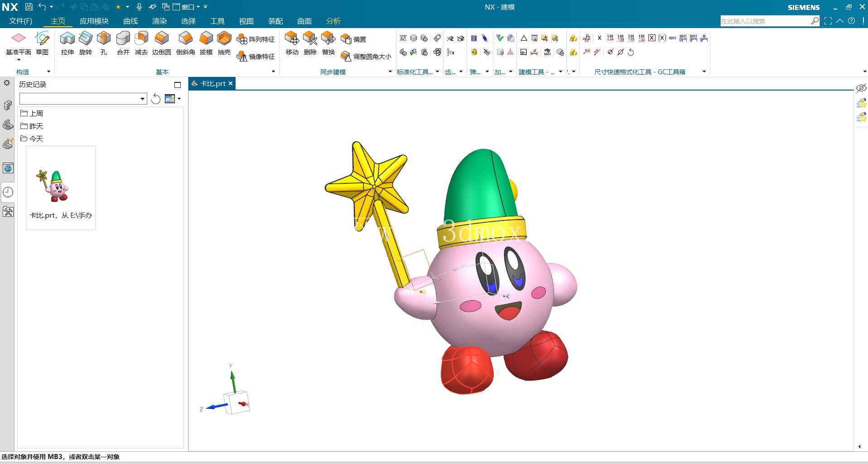Select the 移动 move face tool
Image resolution: width=868 pixels, height=464 pixels.
[x=292, y=43]
